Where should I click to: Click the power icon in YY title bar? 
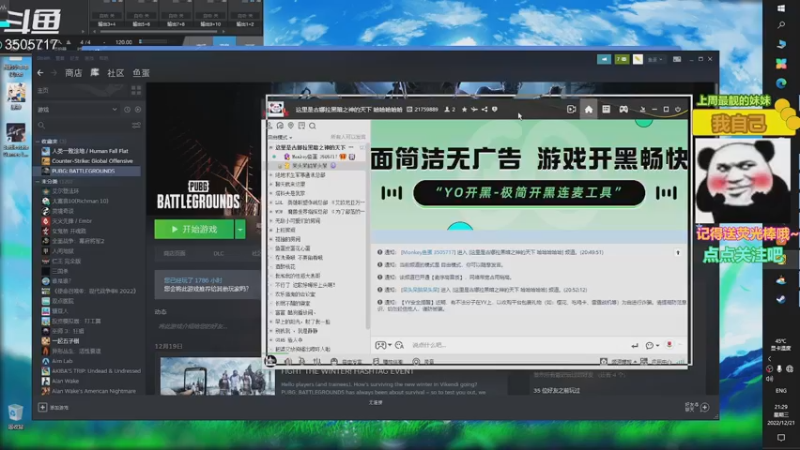tap(678, 109)
